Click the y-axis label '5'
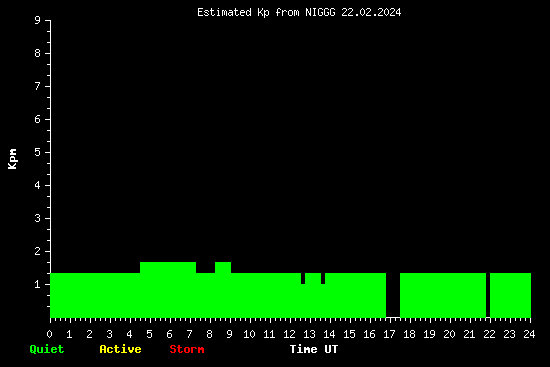Viewport: 550px width, 367px height. click(x=38, y=152)
